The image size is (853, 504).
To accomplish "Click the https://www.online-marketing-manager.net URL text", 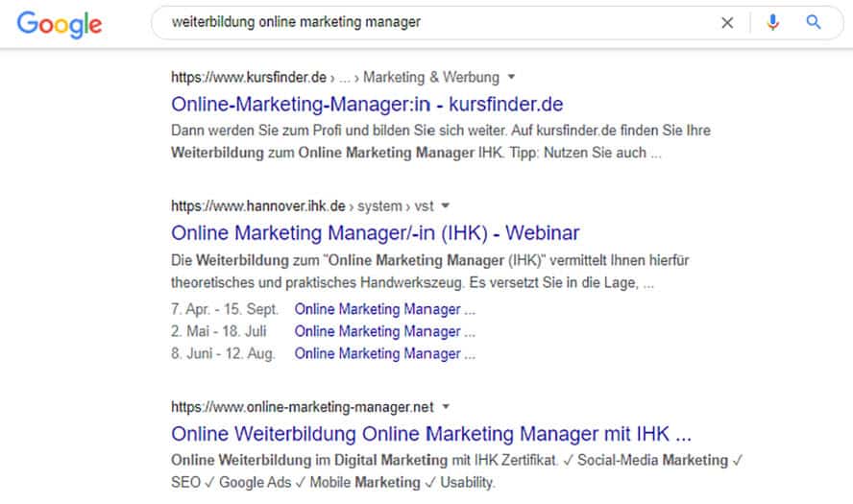I will tap(303, 407).
